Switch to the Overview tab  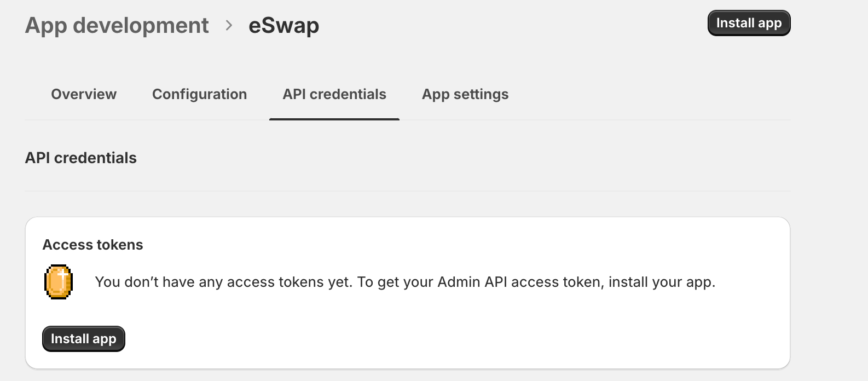tap(84, 94)
